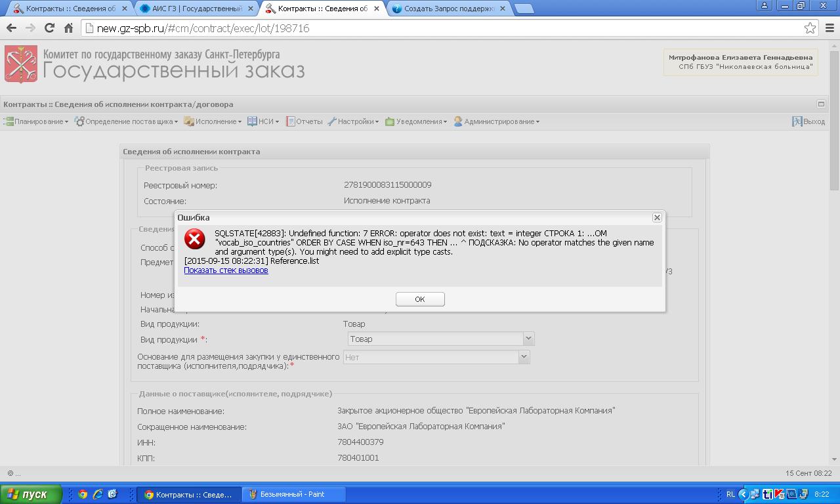The height and width of the screenshot is (504, 840).
Task: Expand the Основание 'Нет' dropdown
Action: pyautogui.click(x=524, y=357)
